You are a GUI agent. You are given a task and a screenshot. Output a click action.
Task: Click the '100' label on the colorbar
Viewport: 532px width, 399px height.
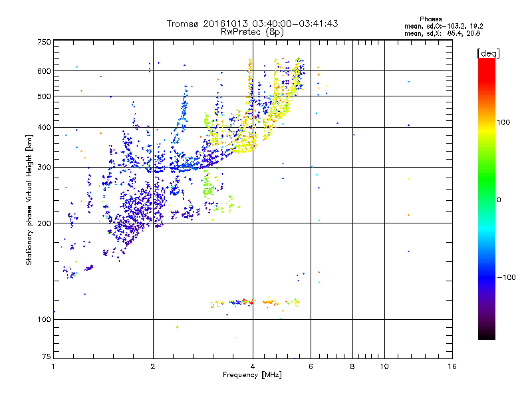[x=503, y=122]
